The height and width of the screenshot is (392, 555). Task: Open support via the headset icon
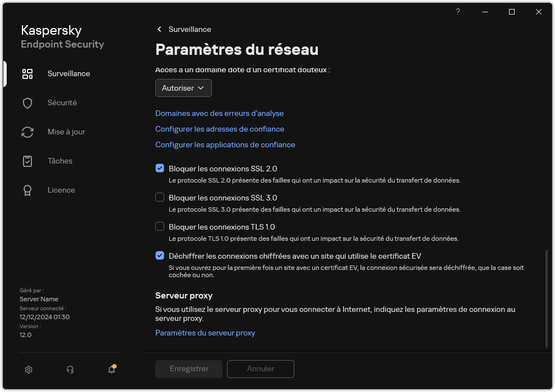(70, 370)
